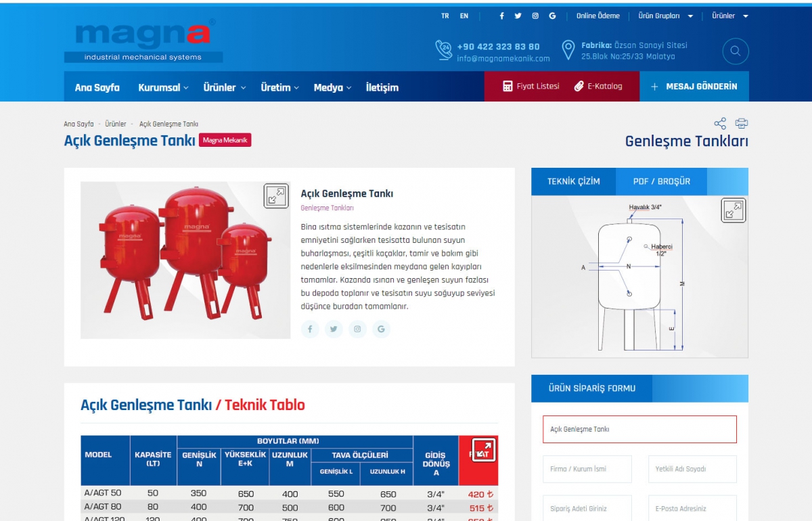
Task: Enlarge the red tank product image via expand icon
Action: (275, 197)
